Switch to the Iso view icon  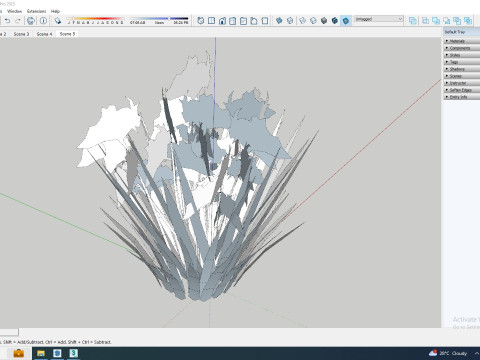pos(201,21)
